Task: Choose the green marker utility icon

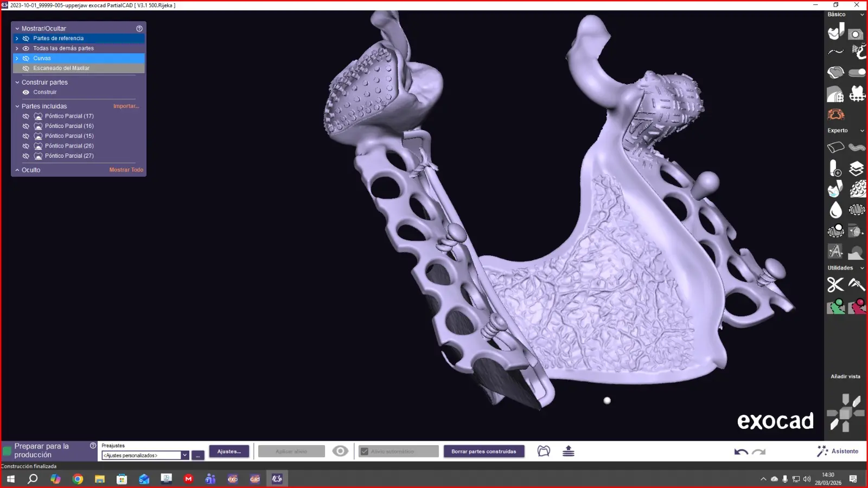Action: 836,306
